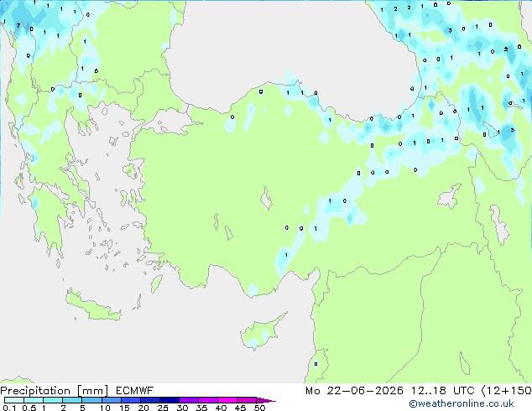Click the island of Crete on map

(x=92, y=306)
